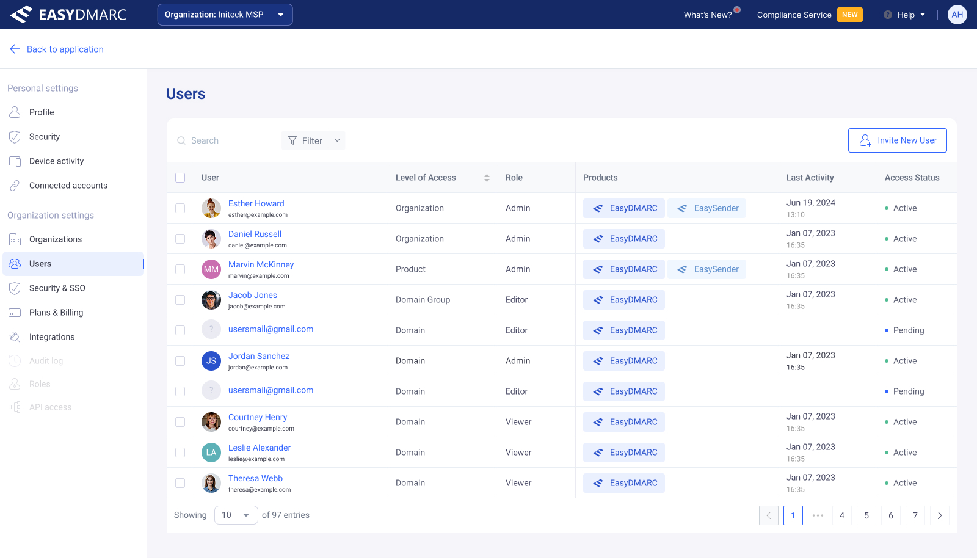The height and width of the screenshot is (560, 977).
Task: Click the EasyDMARC logo
Action: click(68, 15)
